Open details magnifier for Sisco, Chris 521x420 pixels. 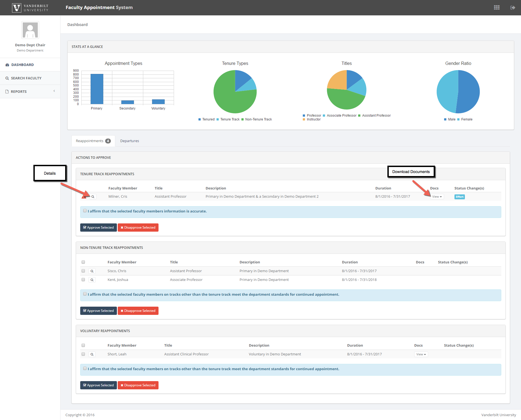(92, 271)
